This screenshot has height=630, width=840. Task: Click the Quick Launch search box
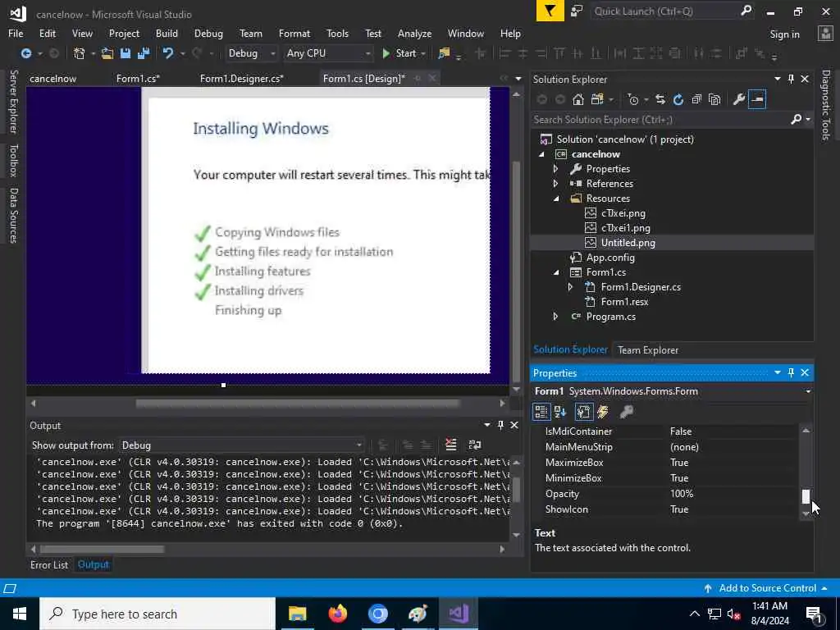[664, 11]
